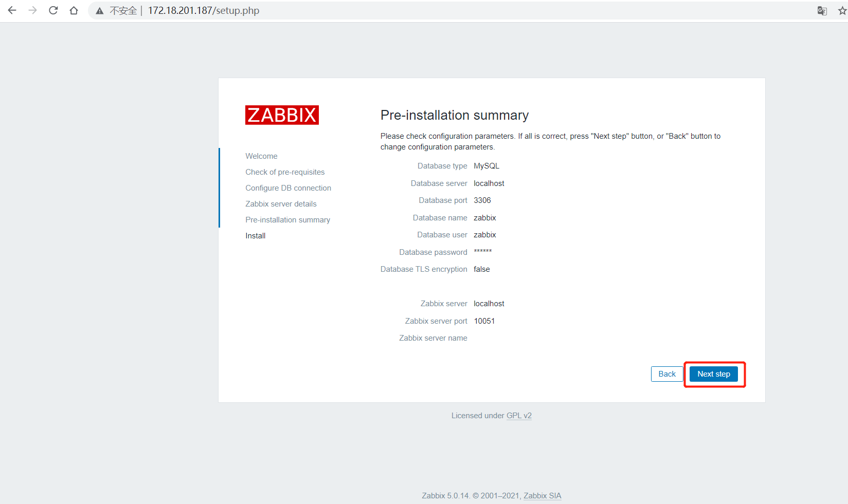Select Install step in sidebar

[256, 236]
